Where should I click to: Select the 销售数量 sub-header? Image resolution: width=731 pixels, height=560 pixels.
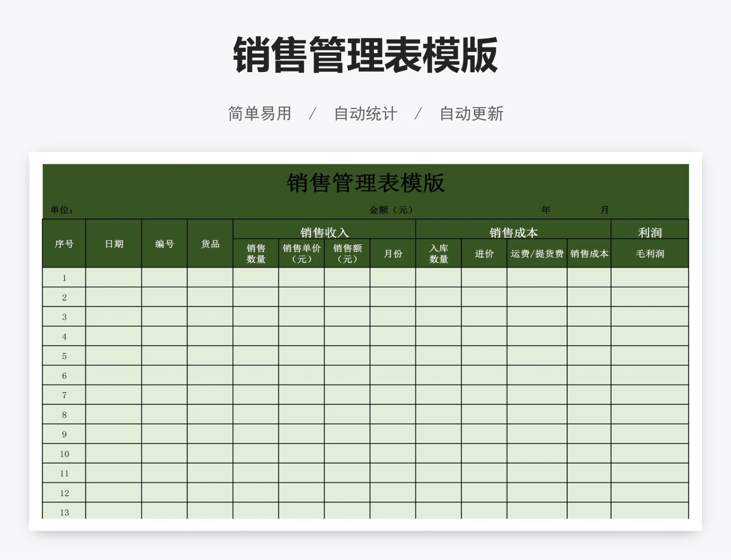pyautogui.click(x=256, y=253)
